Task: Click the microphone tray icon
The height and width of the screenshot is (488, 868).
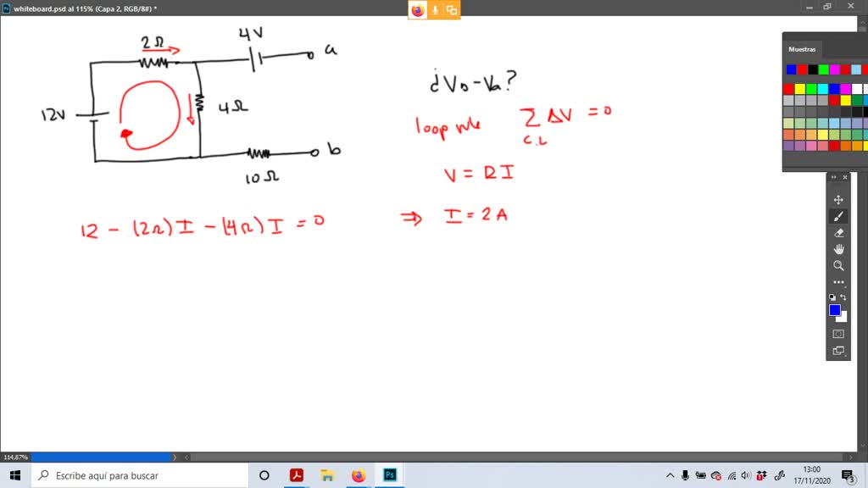Action: click(685, 475)
